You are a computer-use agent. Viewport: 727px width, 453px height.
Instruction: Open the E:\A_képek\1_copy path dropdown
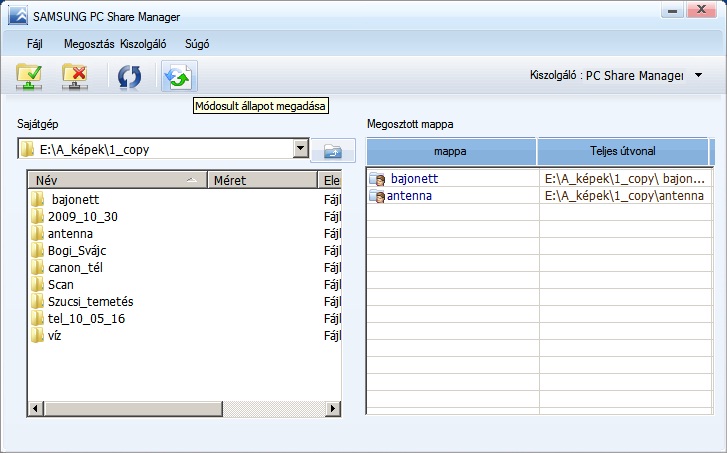click(x=301, y=148)
